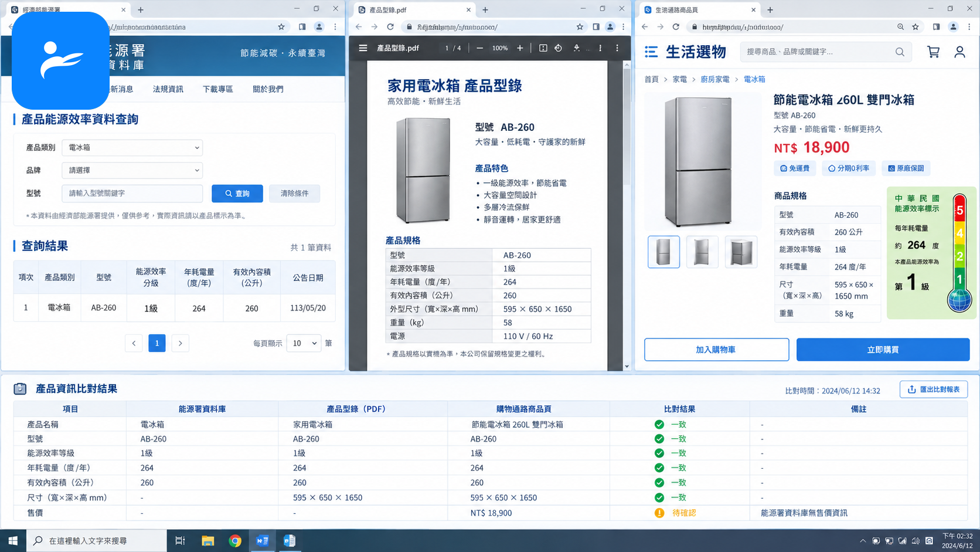This screenshot has height=552, width=980.
Task: Switch to Word on the taskbar
Action: pos(263,541)
